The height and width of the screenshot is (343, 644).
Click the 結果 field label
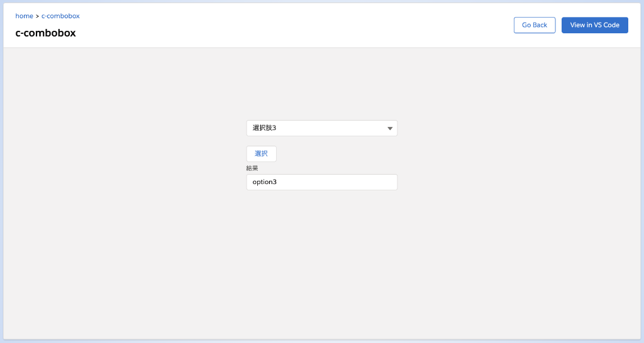252,168
